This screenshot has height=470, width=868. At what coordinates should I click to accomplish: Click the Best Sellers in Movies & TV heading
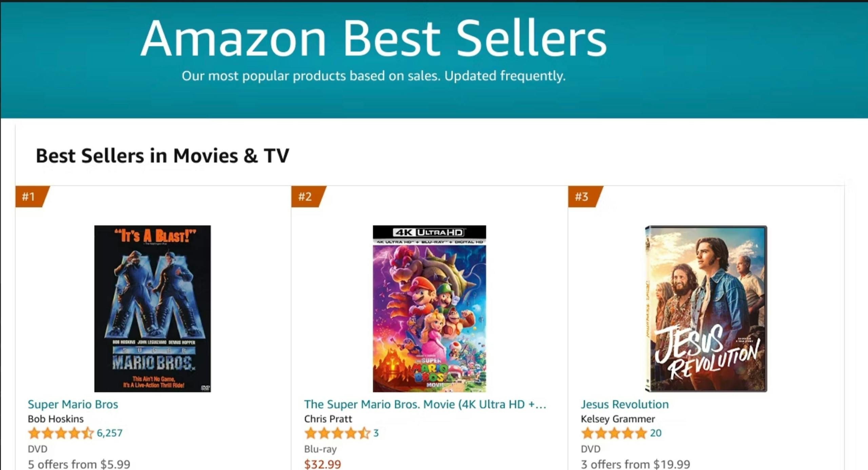tap(162, 156)
